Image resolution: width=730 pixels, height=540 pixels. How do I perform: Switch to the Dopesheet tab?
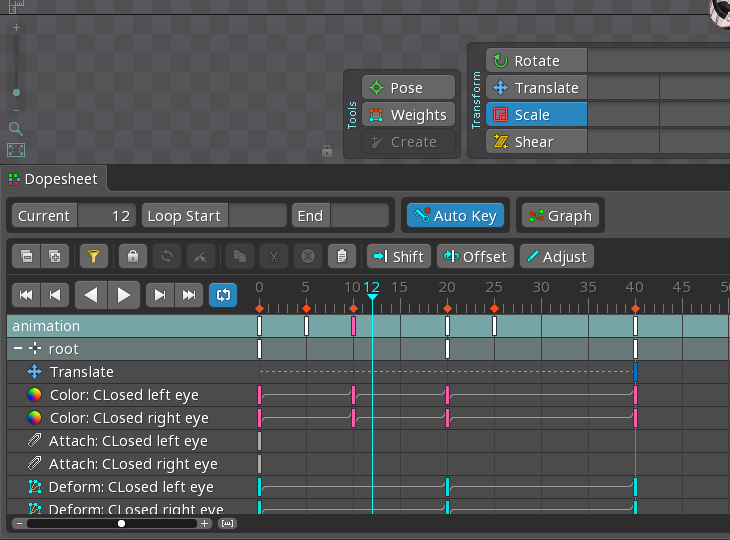(54, 179)
